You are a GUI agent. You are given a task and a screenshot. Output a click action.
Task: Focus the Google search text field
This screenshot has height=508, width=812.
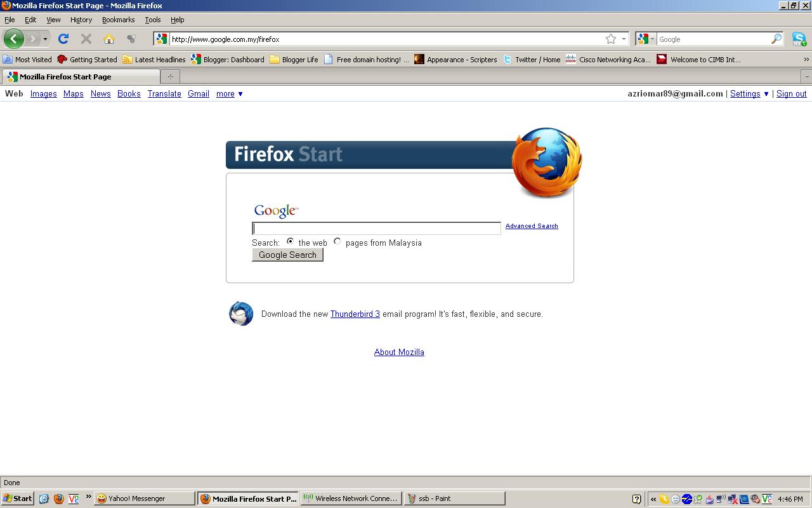[x=377, y=229]
